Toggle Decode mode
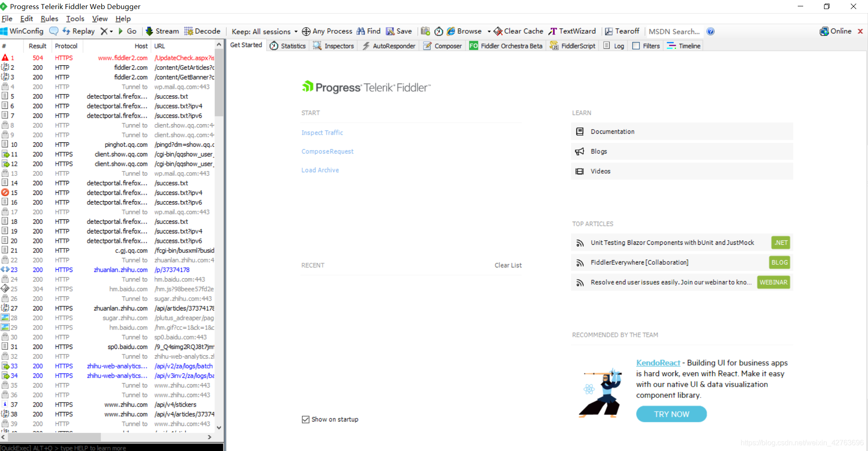This screenshot has width=868, height=451. (202, 31)
